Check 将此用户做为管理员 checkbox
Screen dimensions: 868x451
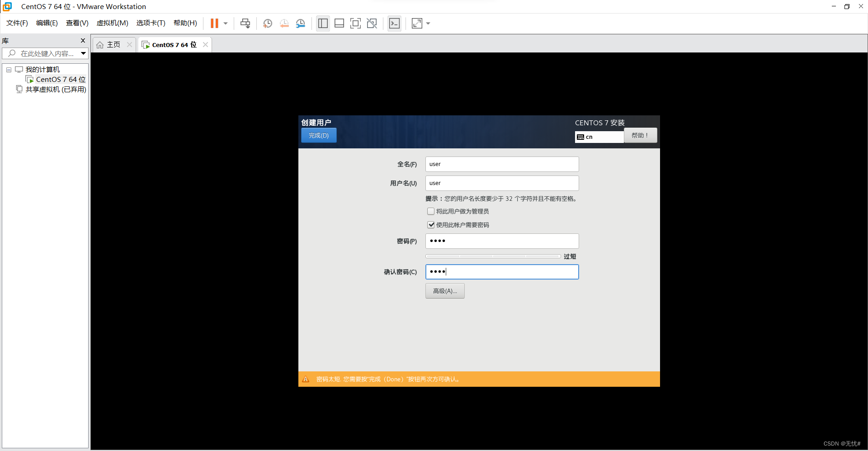point(431,211)
